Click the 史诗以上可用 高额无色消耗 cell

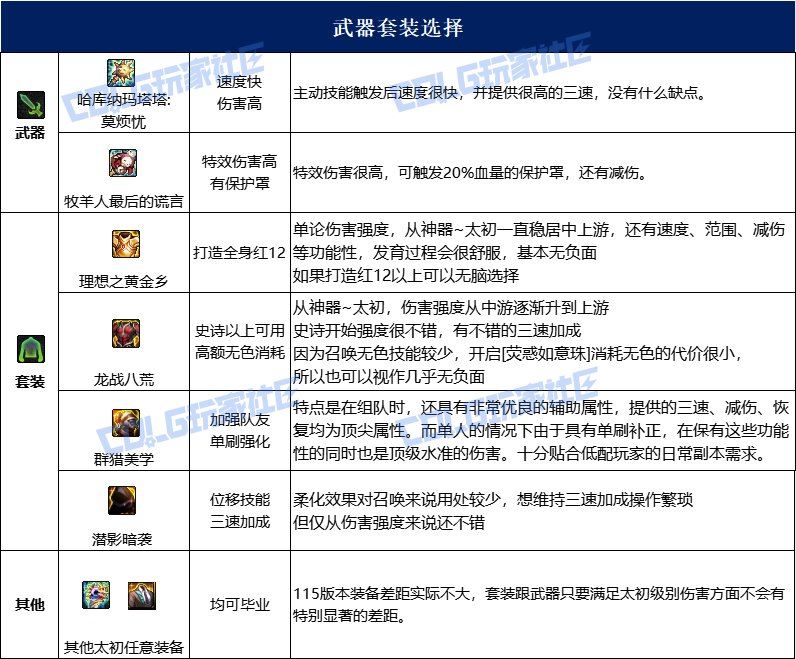(240, 341)
